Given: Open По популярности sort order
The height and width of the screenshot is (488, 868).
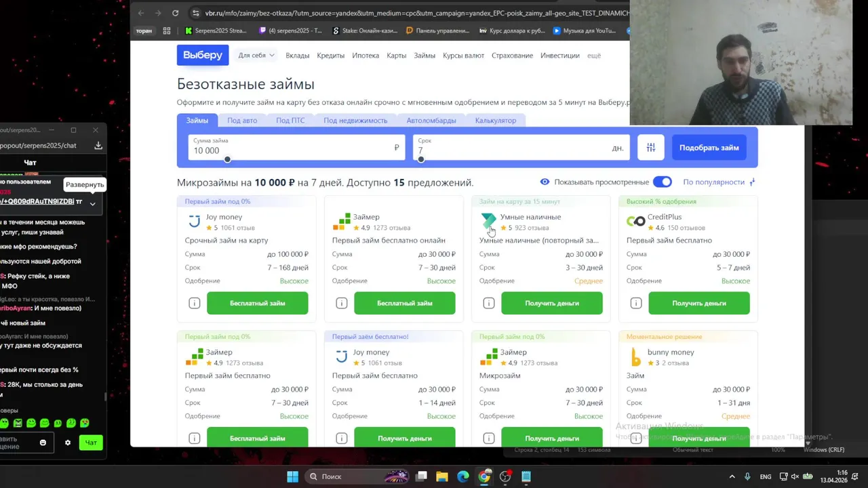Looking at the screenshot, I should click(x=719, y=182).
